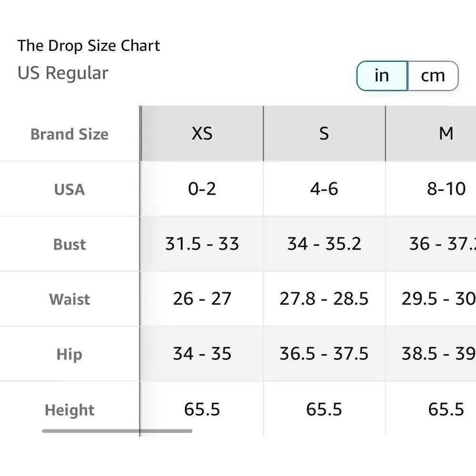Switch units to centimeters (cm)
The width and height of the screenshot is (476, 476).
pyautogui.click(x=433, y=76)
